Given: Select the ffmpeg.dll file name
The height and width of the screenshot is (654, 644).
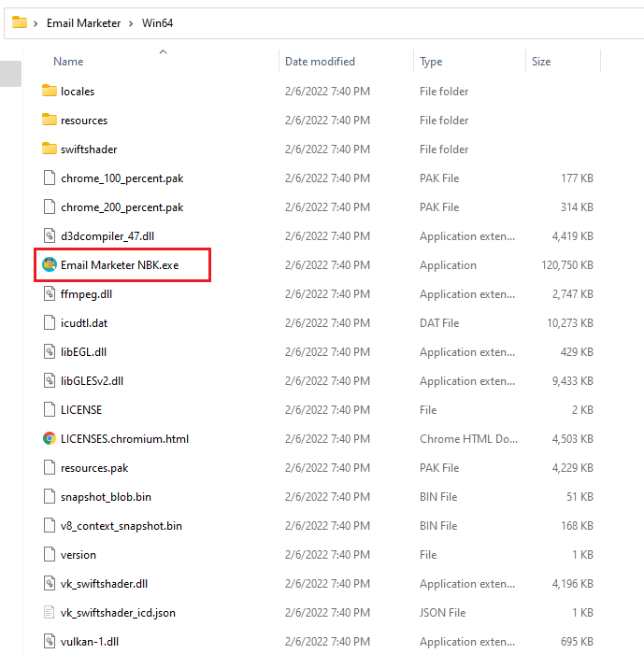Looking at the screenshot, I should (86, 294).
